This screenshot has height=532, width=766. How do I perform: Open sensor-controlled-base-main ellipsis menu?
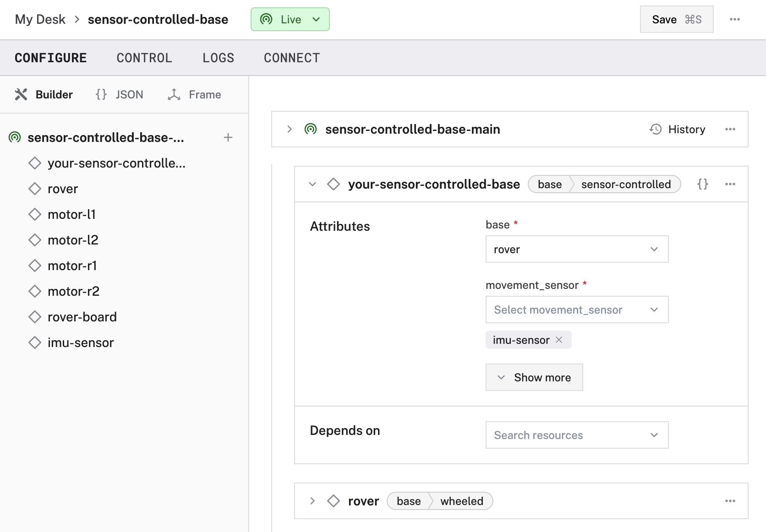730,129
